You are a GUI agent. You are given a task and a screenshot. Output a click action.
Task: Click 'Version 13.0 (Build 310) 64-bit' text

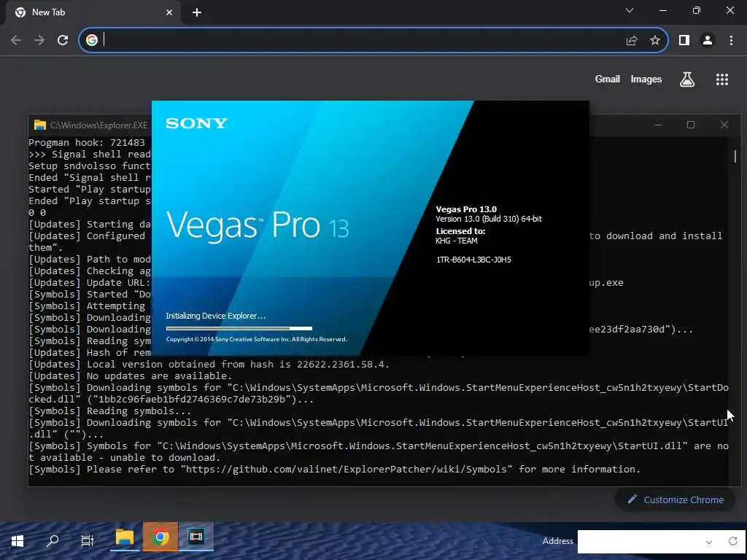(x=488, y=219)
